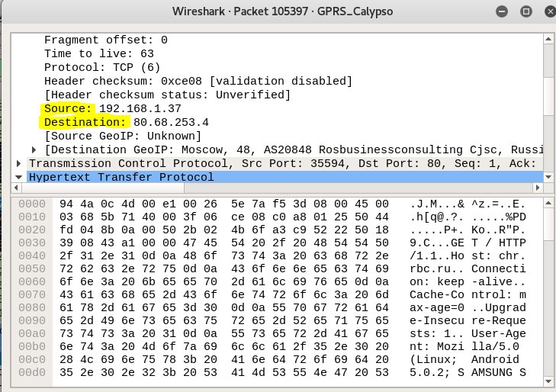Click hex offset 0030 row label
Image resolution: width=556 pixels, height=392 pixels.
pyautogui.click(x=32, y=243)
